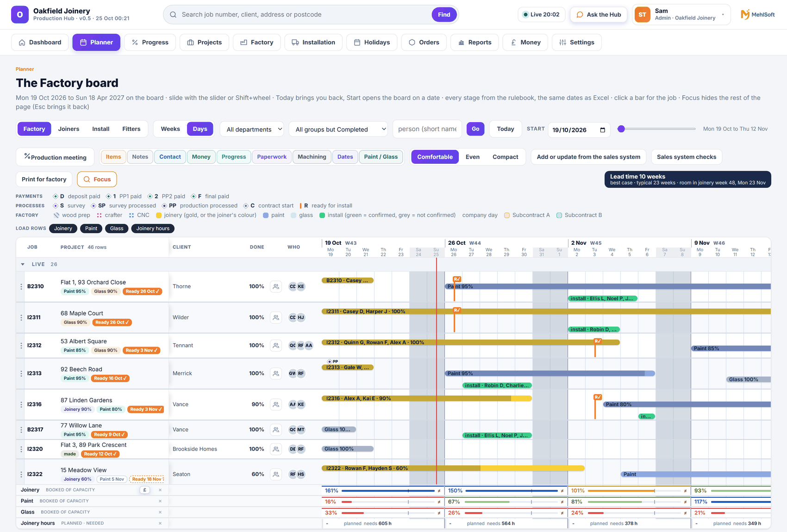The image size is (787, 532).
Task: Click the Paint 95% bar for job I2313
Action: point(550,373)
